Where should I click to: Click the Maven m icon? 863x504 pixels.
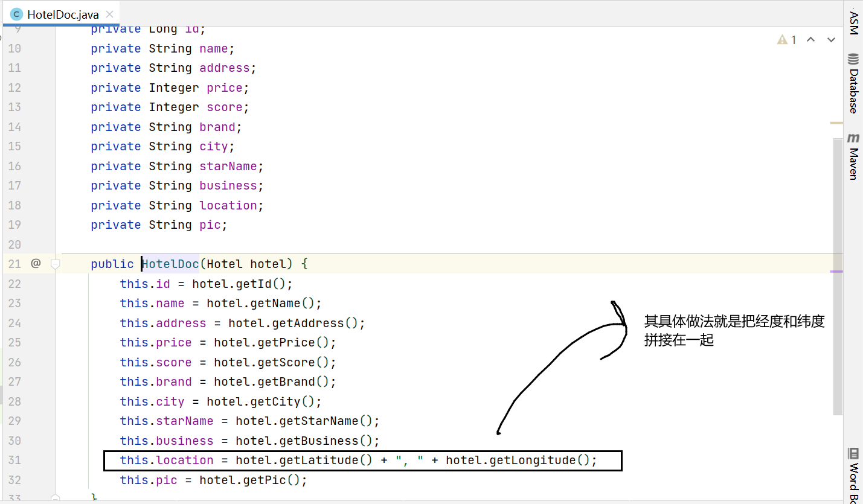coord(853,138)
